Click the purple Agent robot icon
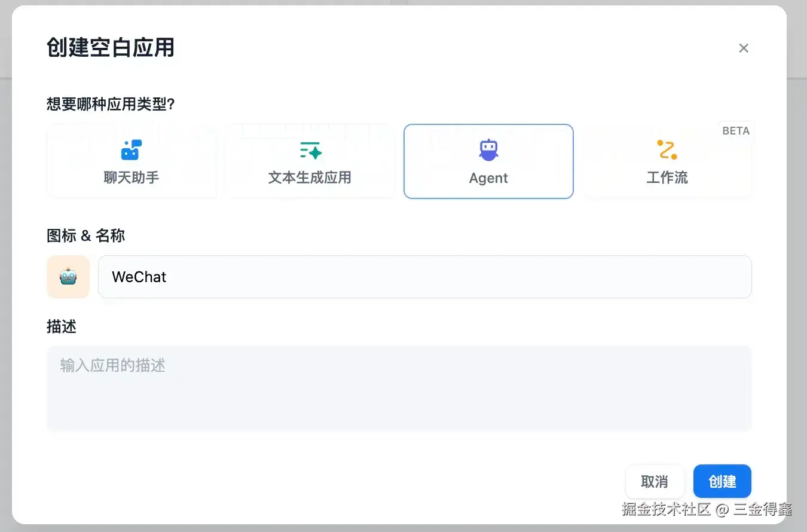Viewport: 807px width, 532px height. tap(488, 150)
